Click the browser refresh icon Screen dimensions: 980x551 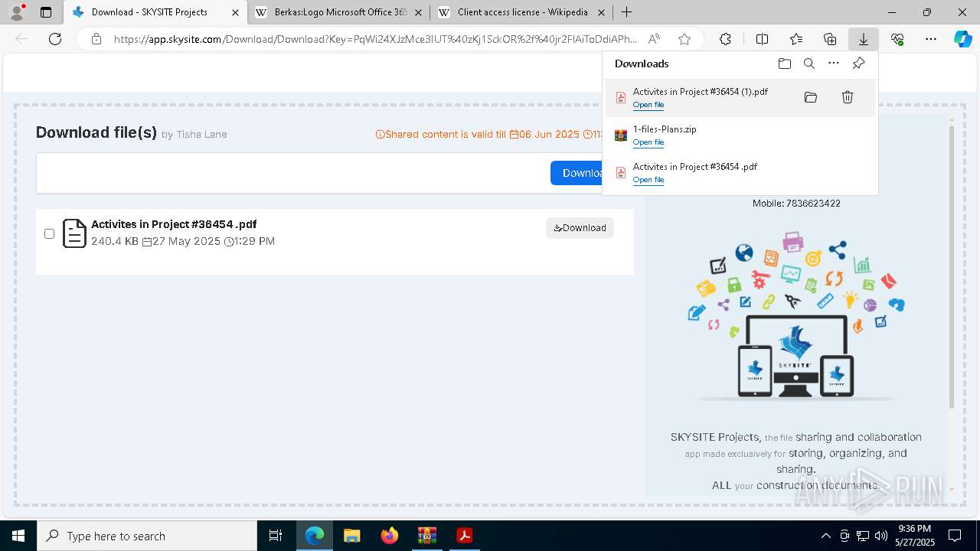[55, 39]
